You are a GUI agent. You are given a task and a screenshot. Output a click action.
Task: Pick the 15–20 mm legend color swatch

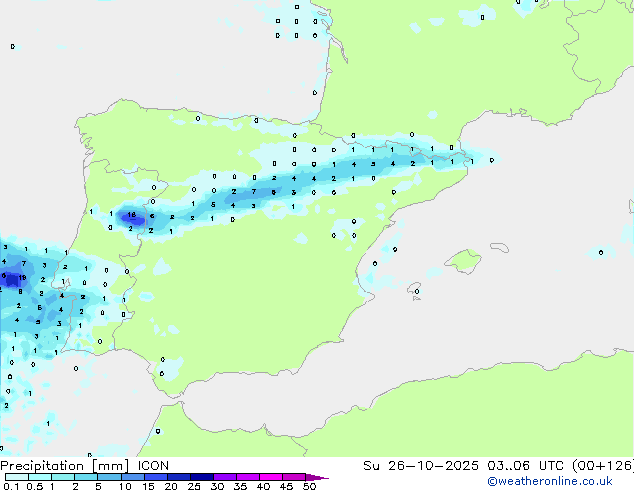coord(155,477)
